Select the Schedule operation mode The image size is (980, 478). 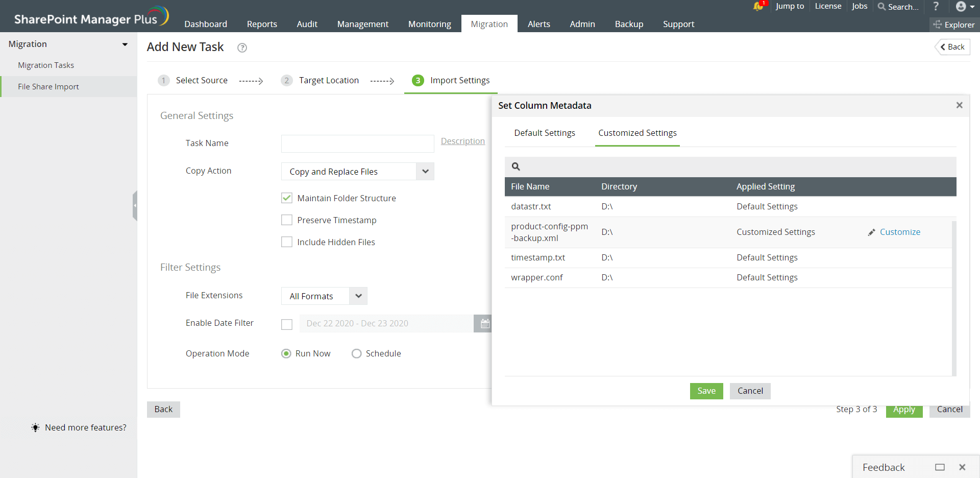tap(356, 353)
